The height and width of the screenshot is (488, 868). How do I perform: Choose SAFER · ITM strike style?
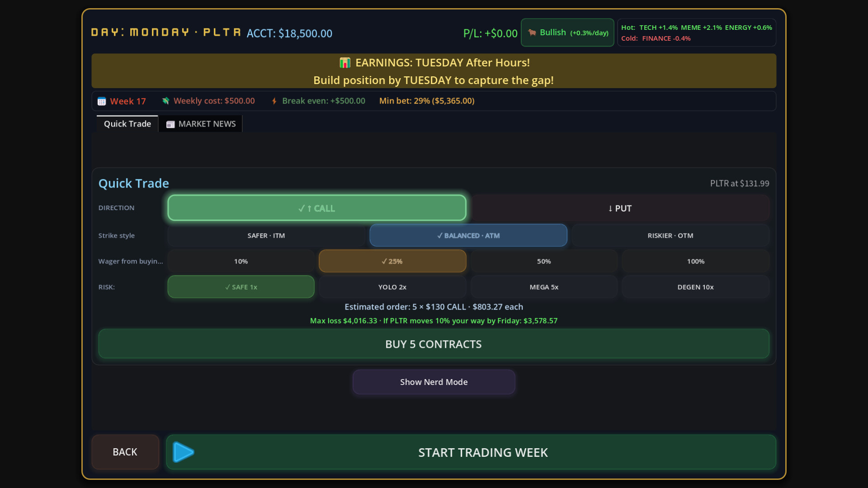click(266, 235)
